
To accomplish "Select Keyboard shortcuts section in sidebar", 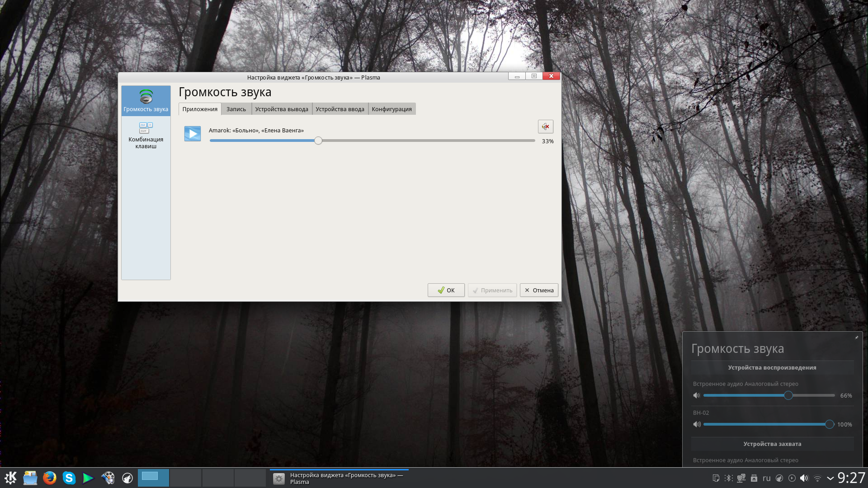I will click(146, 135).
